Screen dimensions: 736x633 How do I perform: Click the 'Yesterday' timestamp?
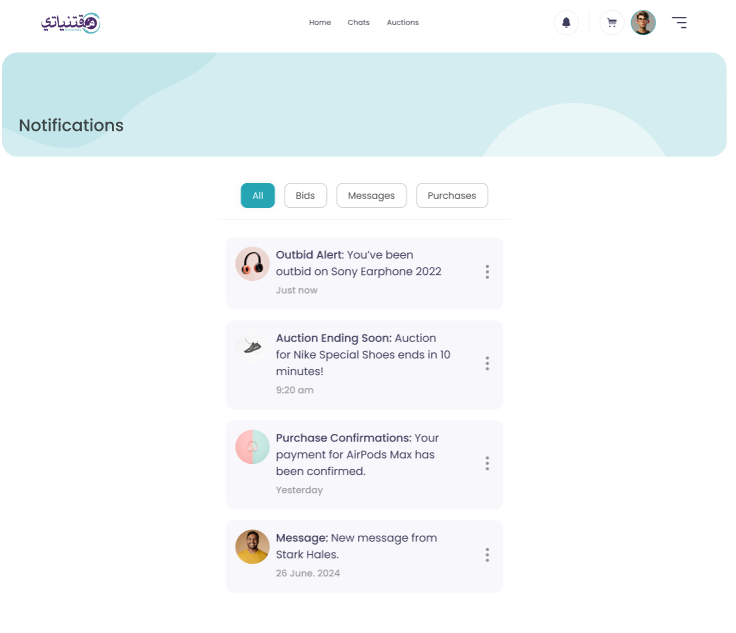(x=299, y=490)
